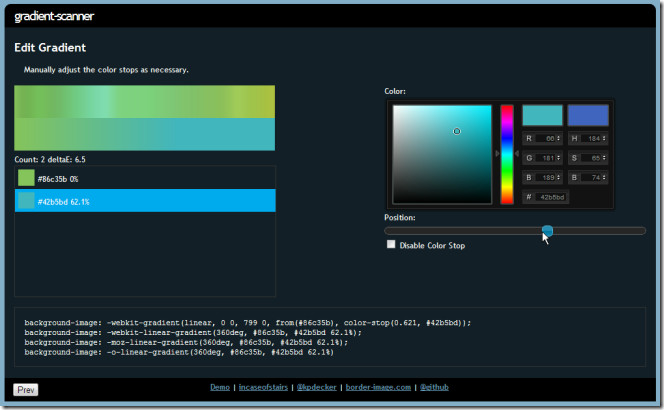Click the saturation-brightness color picker area
664x410 pixels.
(442, 154)
